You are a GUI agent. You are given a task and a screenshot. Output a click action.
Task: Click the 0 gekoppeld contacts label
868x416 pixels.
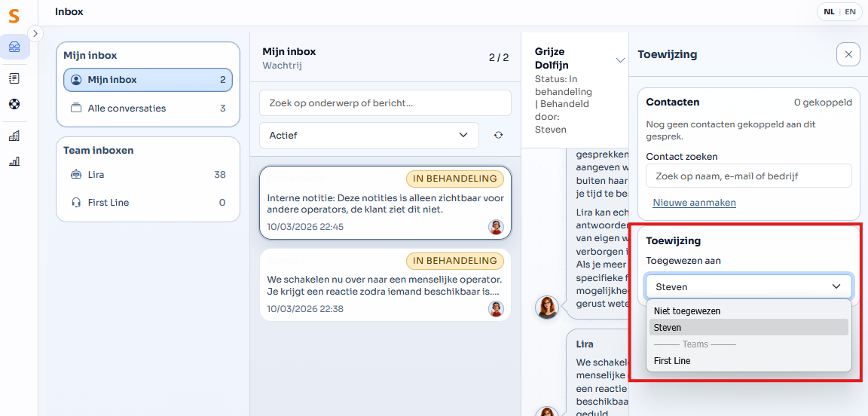point(823,102)
